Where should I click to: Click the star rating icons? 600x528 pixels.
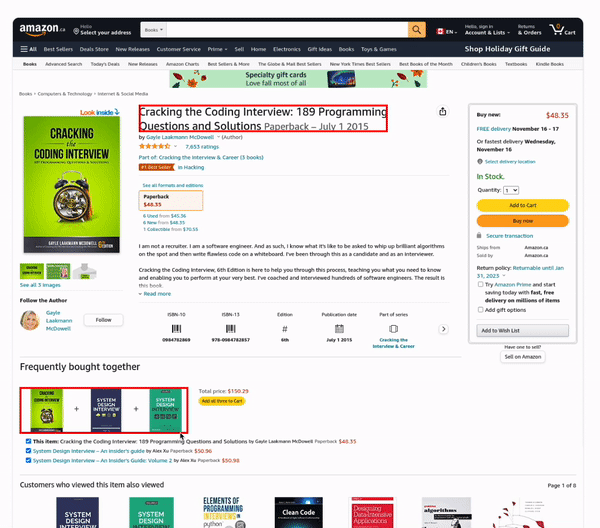154,147
